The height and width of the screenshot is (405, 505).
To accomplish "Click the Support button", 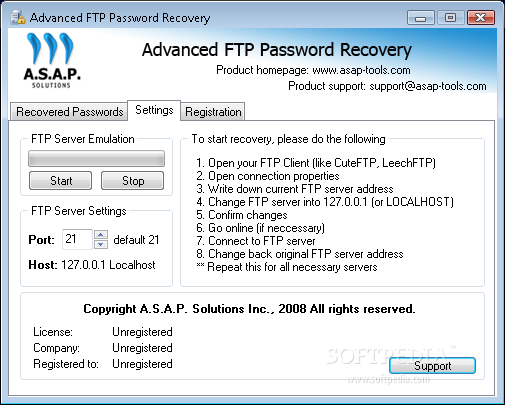I will coord(432,366).
